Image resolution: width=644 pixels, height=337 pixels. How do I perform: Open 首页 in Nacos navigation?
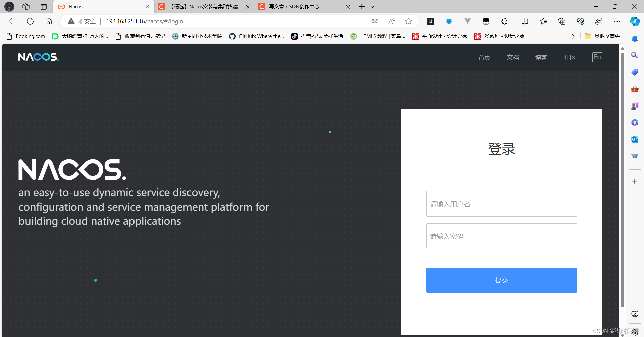point(484,58)
